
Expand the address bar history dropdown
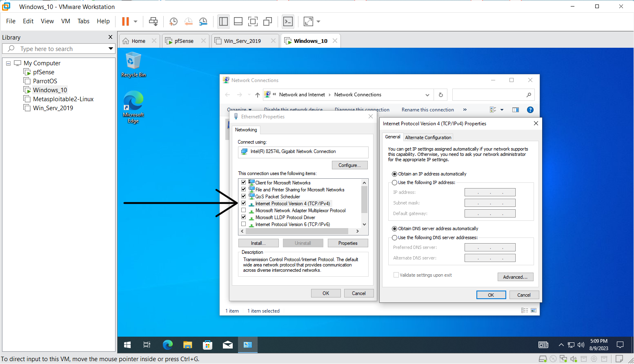click(427, 95)
